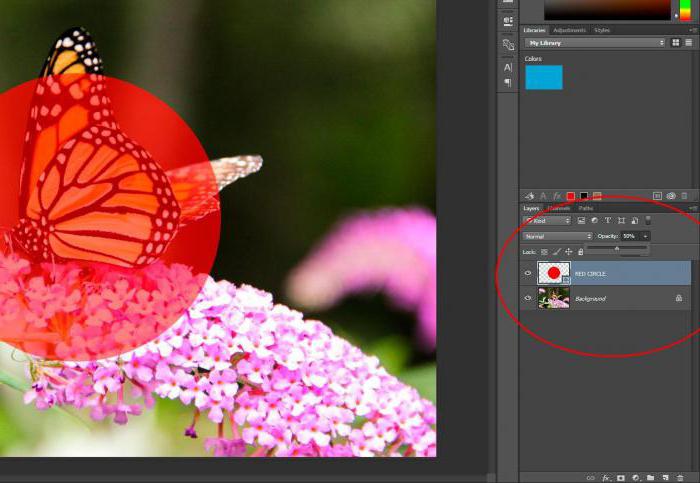
Task: Switch to the Layers tab
Action: (531, 208)
